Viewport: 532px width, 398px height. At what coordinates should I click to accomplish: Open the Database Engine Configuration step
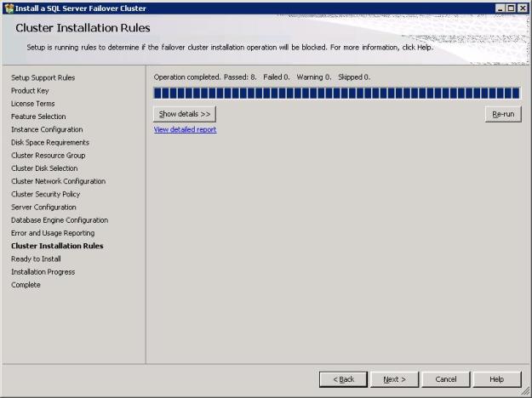[x=60, y=220]
